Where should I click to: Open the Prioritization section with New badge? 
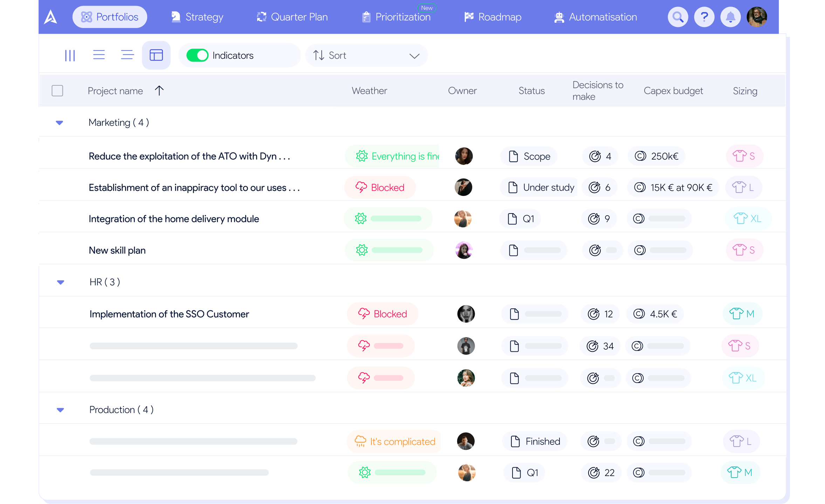[396, 16]
